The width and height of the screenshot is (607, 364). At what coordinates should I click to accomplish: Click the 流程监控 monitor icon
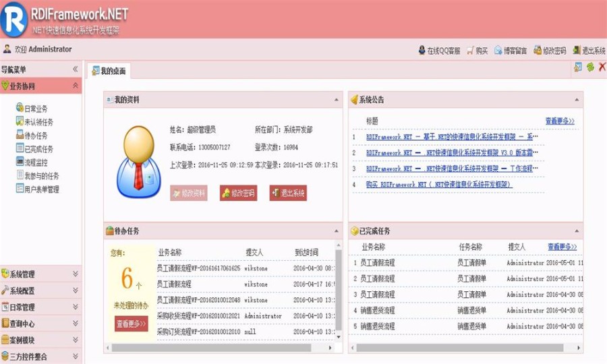20,161
